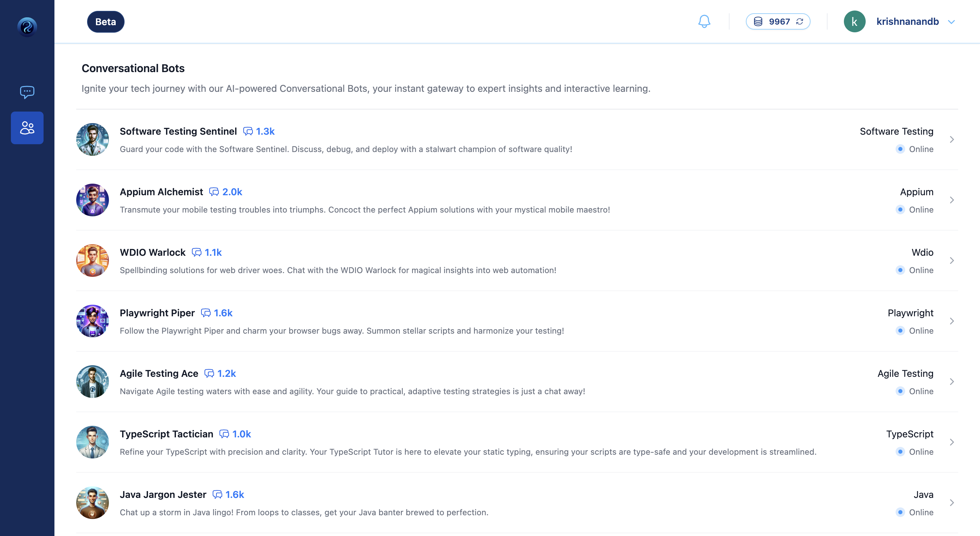Click the chat messages sidebar icon
Image resolution: width=980 pixels, height=536 pixels.
(x=27, y=92)
